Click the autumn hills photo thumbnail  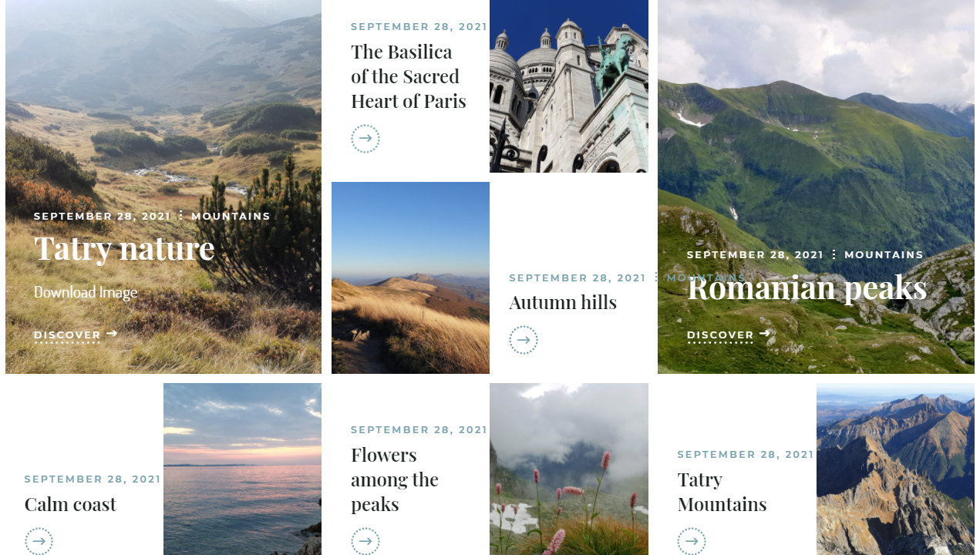pyautogui.click(x=410, y=277)
